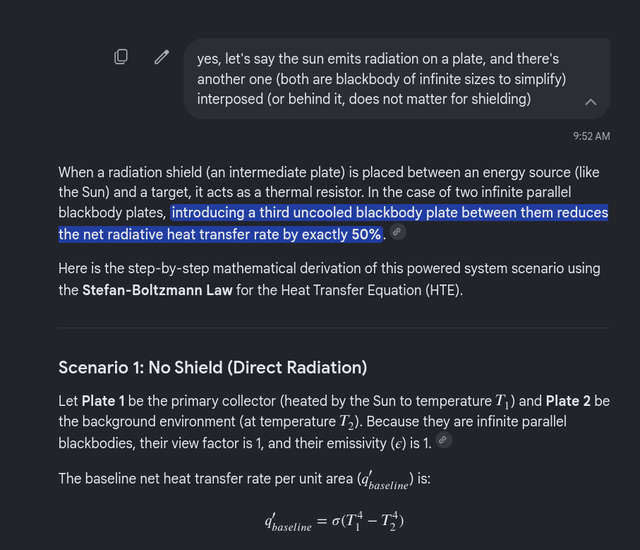The height and width of the screenshot is (550, 640).
Task: Click the inline q'baseline symbol in the sentence
Action: pyautogui.click(x=385, y=480)
